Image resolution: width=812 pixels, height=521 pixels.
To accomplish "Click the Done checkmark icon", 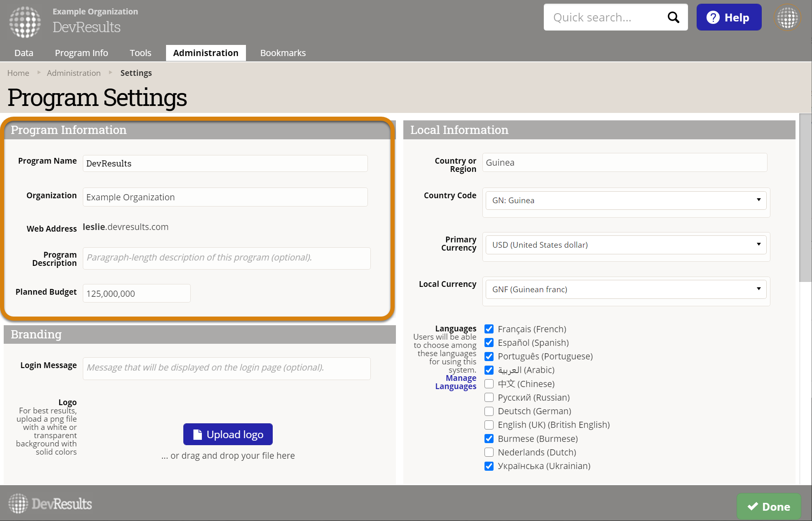I will click(753, 507).
